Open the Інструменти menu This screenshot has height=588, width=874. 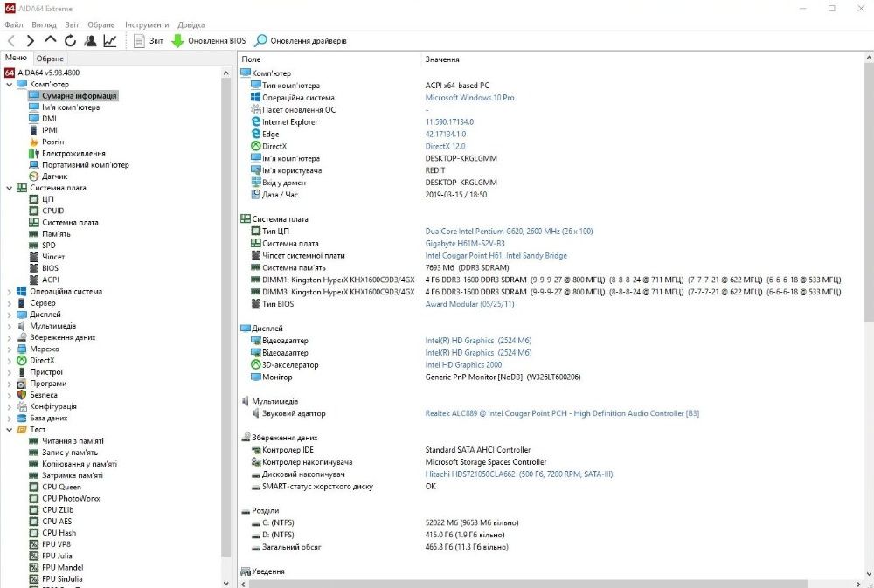tap(147, 24)
